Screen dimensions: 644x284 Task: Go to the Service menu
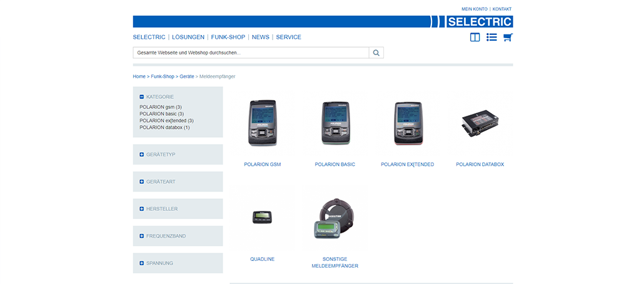coord(288,37)
